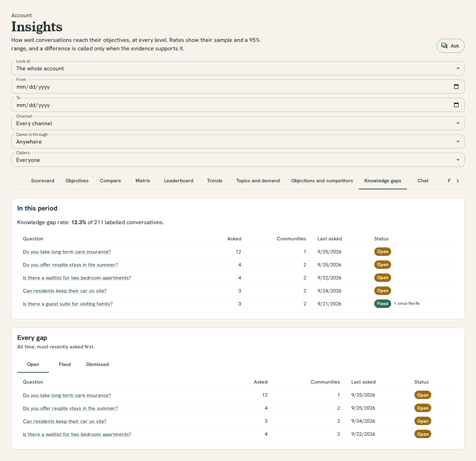Screen dimensions: 476x461
Task: Open respite stays link under Every gap
Action: pos(70,408)
